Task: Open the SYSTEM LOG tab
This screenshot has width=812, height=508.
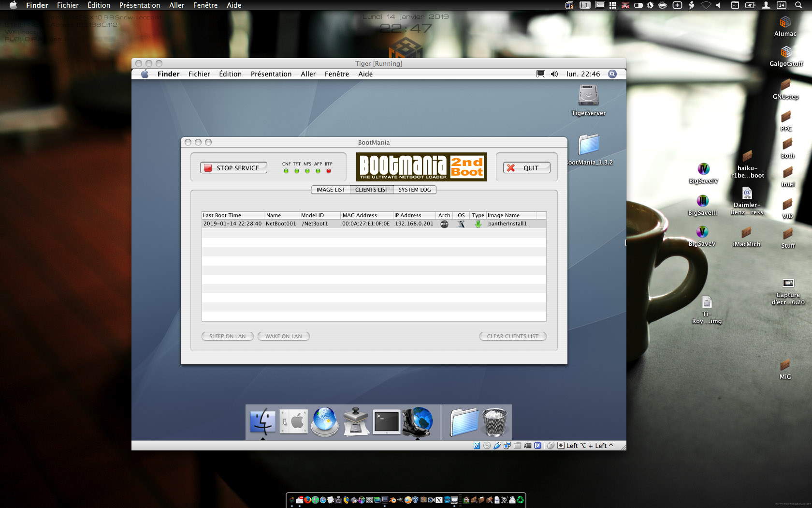Action: [x=415, y=190]
